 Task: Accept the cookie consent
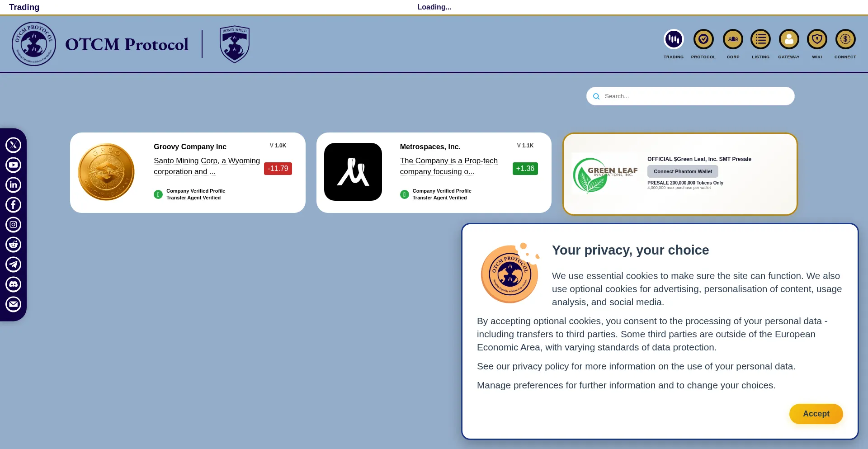(x=816, y=414)
